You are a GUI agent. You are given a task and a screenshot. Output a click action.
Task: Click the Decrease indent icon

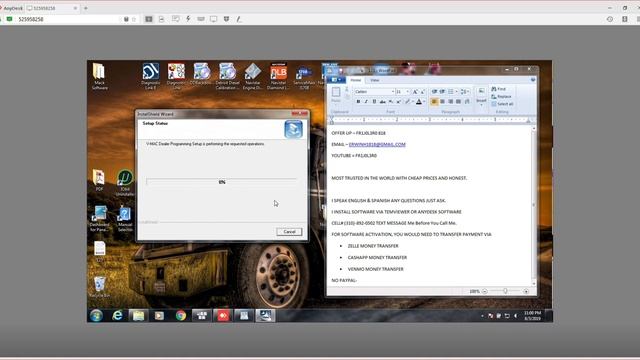(434, 91)
